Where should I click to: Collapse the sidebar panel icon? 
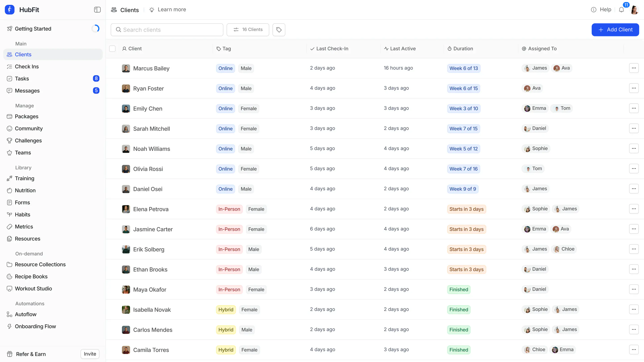(97, 10)
